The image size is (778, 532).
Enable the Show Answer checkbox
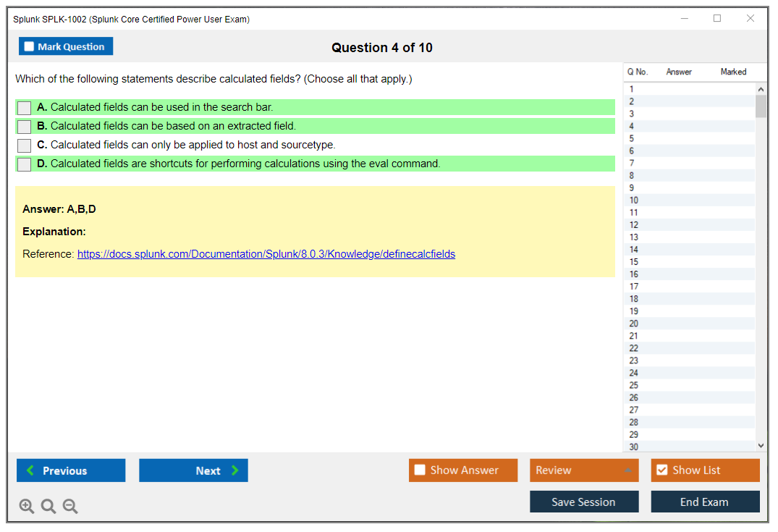420,470
